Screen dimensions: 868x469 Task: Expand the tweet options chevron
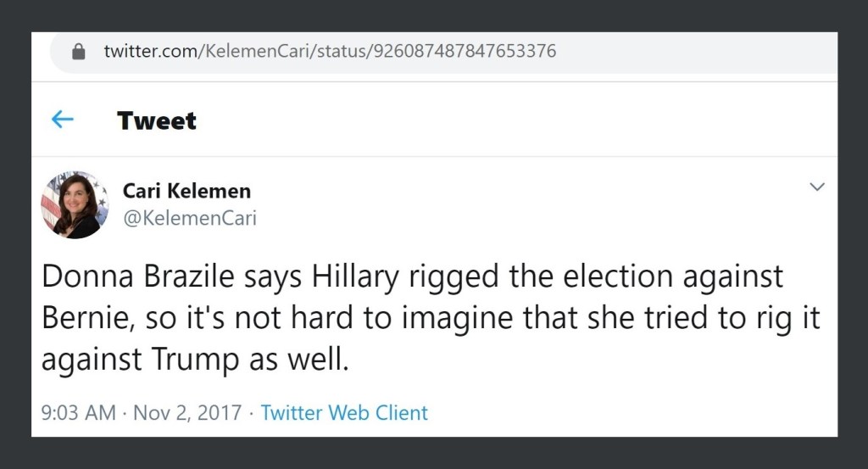tap(817, 187)
